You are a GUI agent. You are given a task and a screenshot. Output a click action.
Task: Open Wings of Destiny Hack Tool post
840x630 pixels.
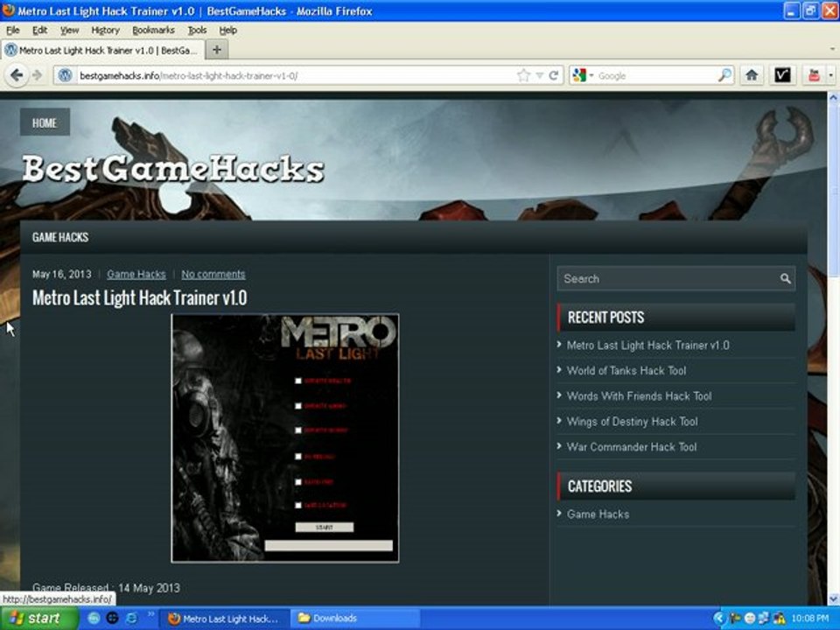tap(632, 422)
